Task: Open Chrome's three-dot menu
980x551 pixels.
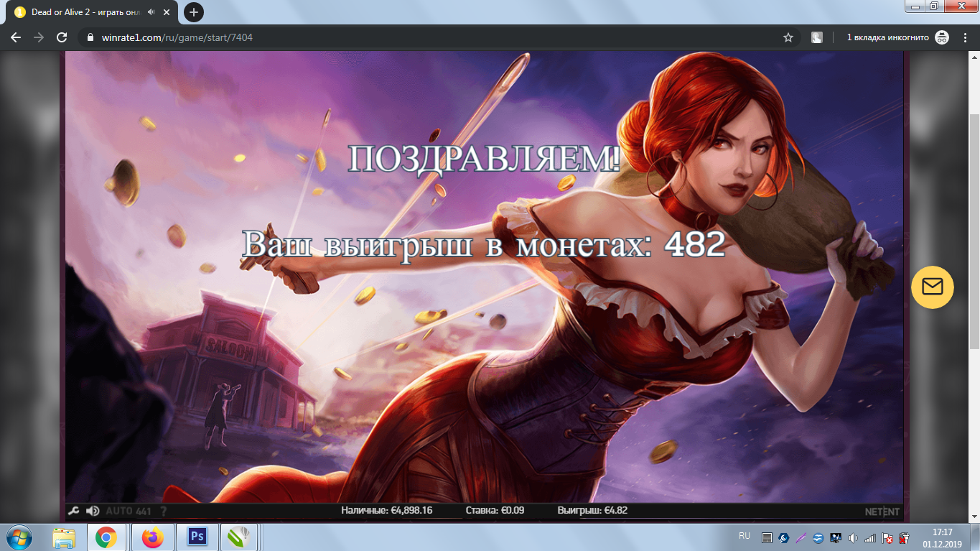Action: tap(965, 37)
